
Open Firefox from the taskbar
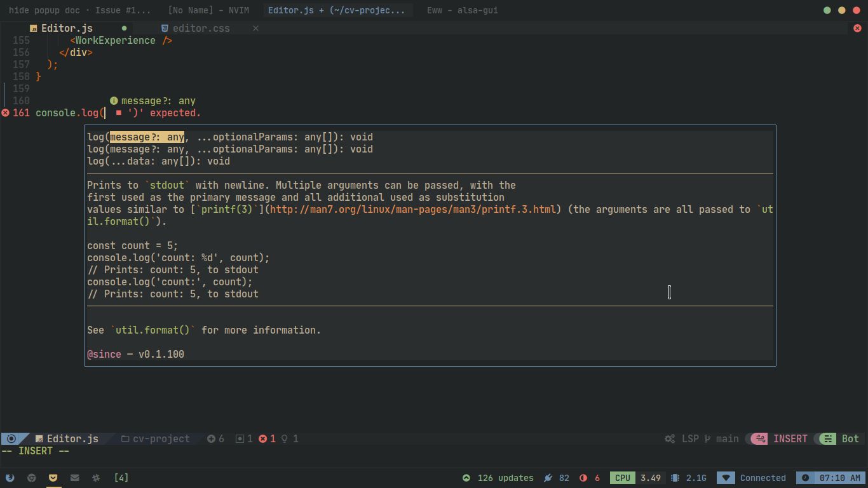pyautogui.click(x=10, y=477)
